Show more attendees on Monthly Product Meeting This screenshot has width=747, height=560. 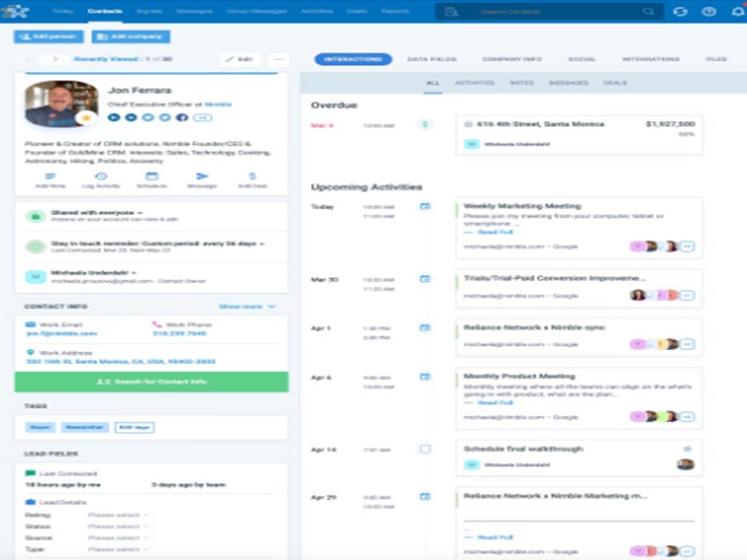pos(687,416)
